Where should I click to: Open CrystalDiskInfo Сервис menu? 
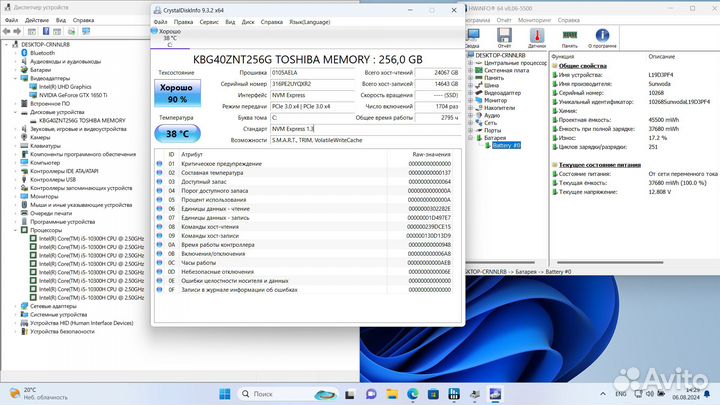(209, 22)
